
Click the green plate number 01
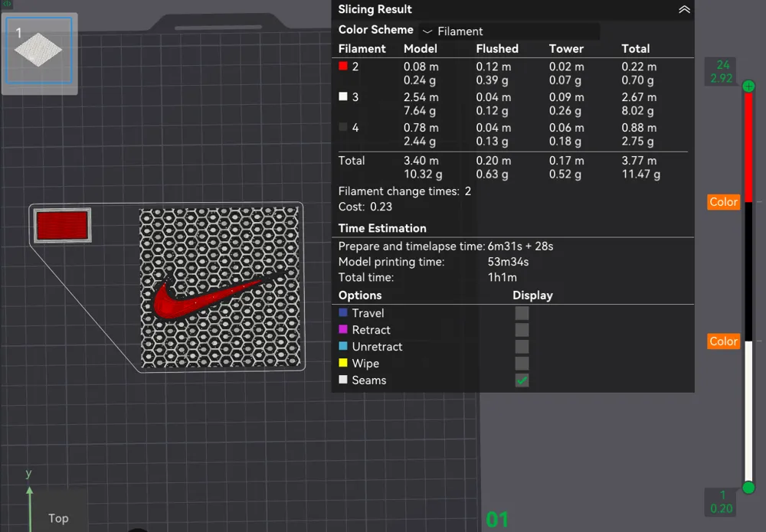point(497,519)
